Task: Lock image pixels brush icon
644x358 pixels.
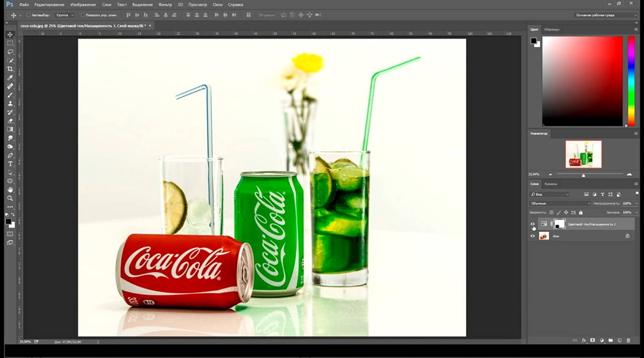Action: [558, 212]
